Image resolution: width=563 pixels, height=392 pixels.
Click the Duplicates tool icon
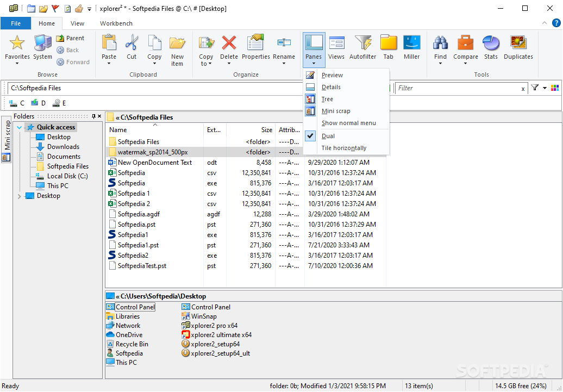pos(518,43)
